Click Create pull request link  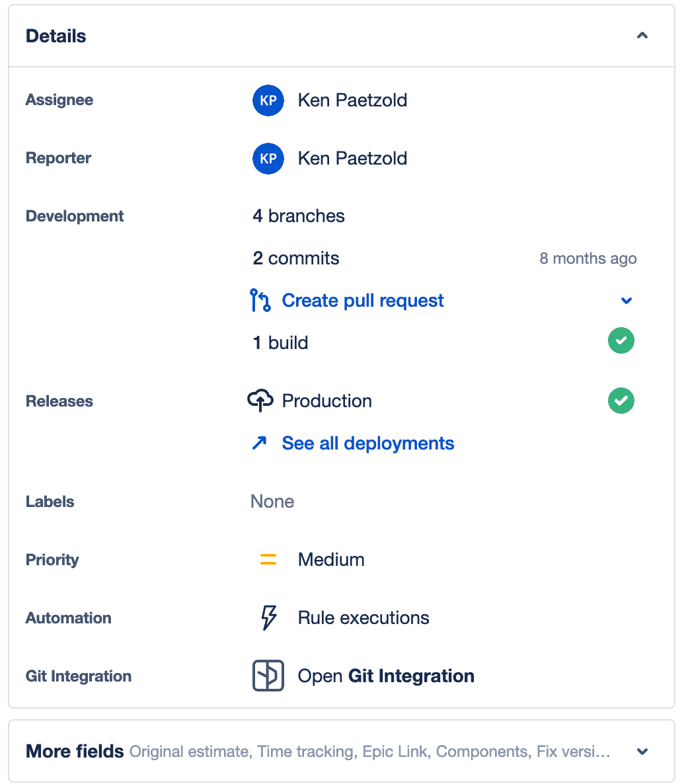pos(363,301)
